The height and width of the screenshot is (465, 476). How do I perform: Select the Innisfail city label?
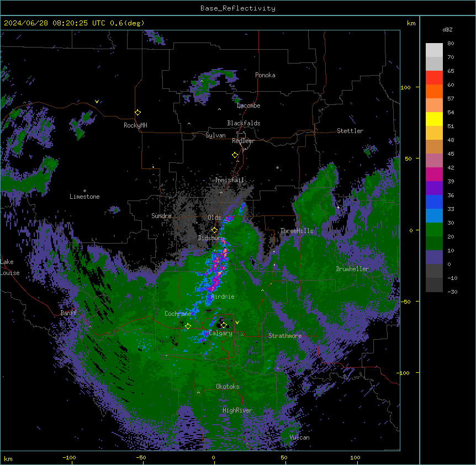[229, 180]
